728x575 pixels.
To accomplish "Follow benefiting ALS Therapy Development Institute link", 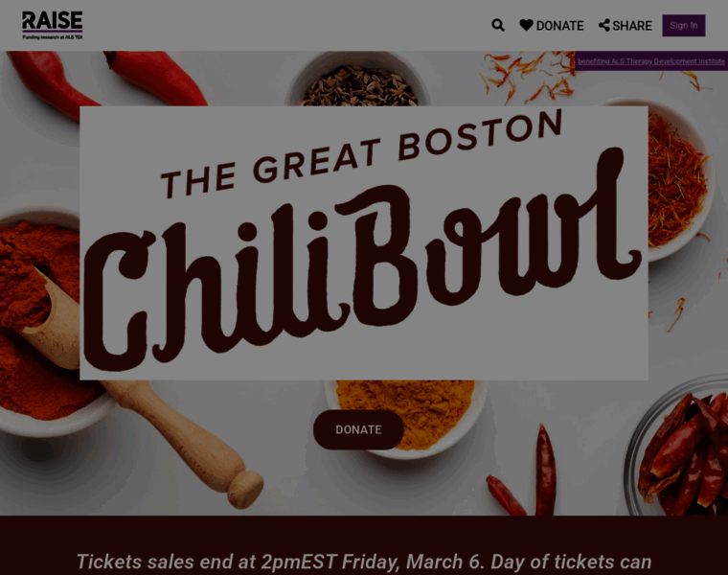I will tap(651, 61).
